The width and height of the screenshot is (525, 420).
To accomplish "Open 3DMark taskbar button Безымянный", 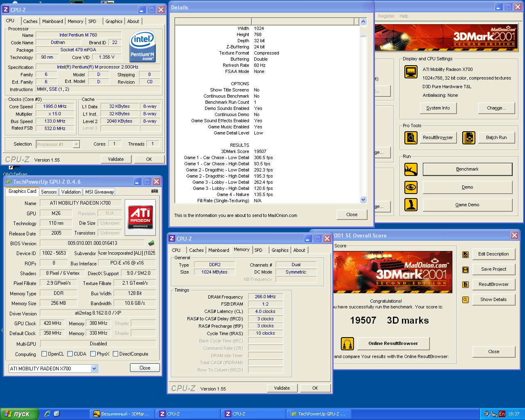I will pos(122,414).
